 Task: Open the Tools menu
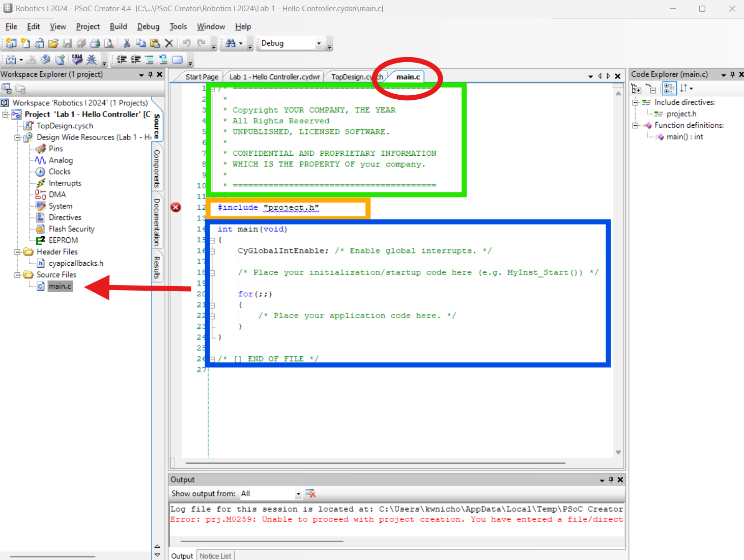[x=178, y=26]
